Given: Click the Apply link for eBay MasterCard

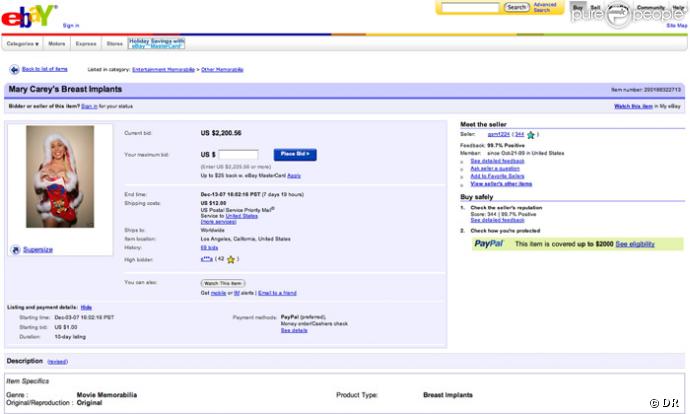Looking at the screenshot, I should pos(294,176).
